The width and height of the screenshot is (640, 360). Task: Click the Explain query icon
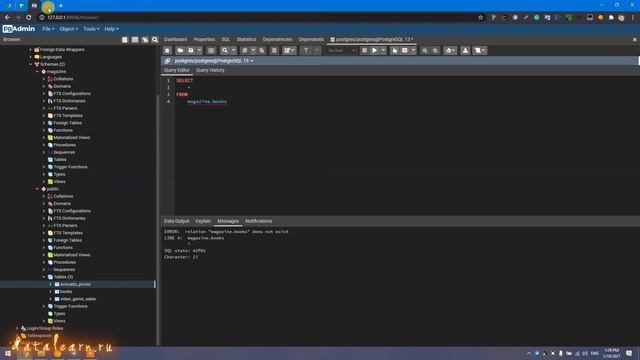394,51
